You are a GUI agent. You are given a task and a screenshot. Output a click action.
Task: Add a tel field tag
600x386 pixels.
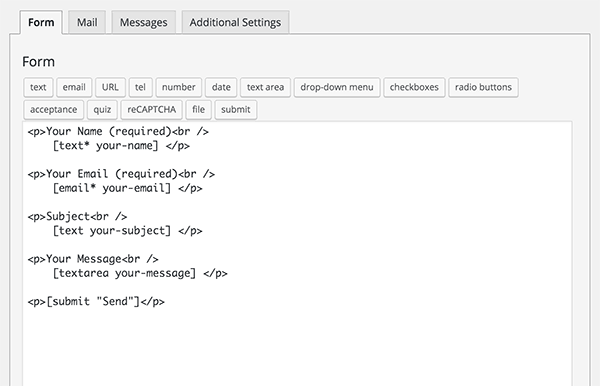[x=140, y=87]
